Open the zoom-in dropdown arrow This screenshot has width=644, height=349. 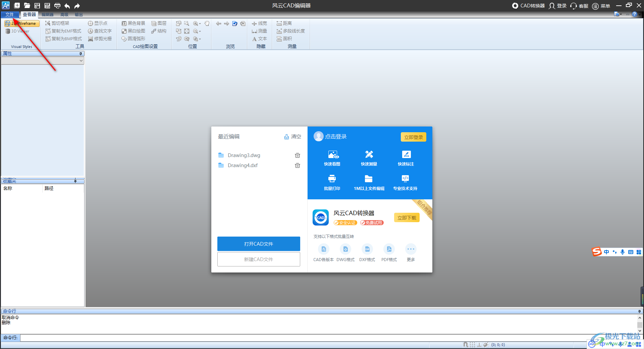click(200, 24)
